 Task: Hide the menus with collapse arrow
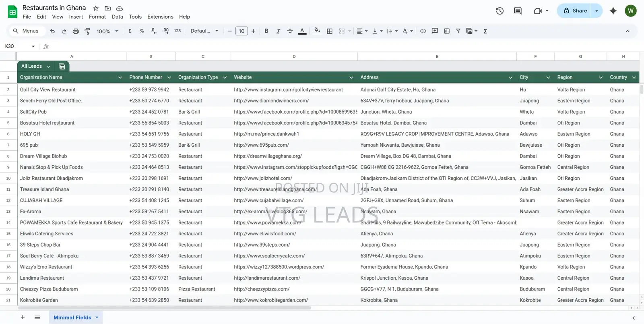click(x=627, y=31)
